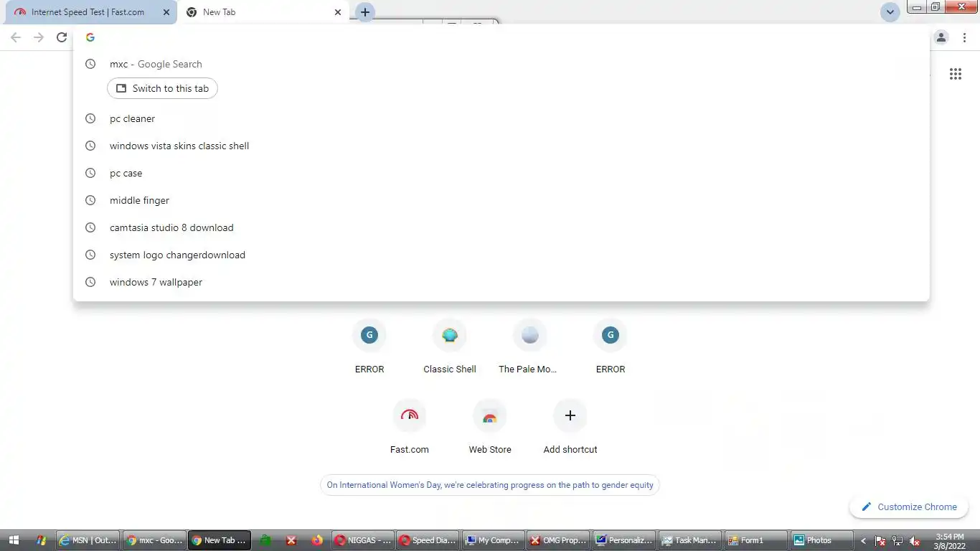Click Switch to this tab button
980x551 pixels.
point(162,88)
